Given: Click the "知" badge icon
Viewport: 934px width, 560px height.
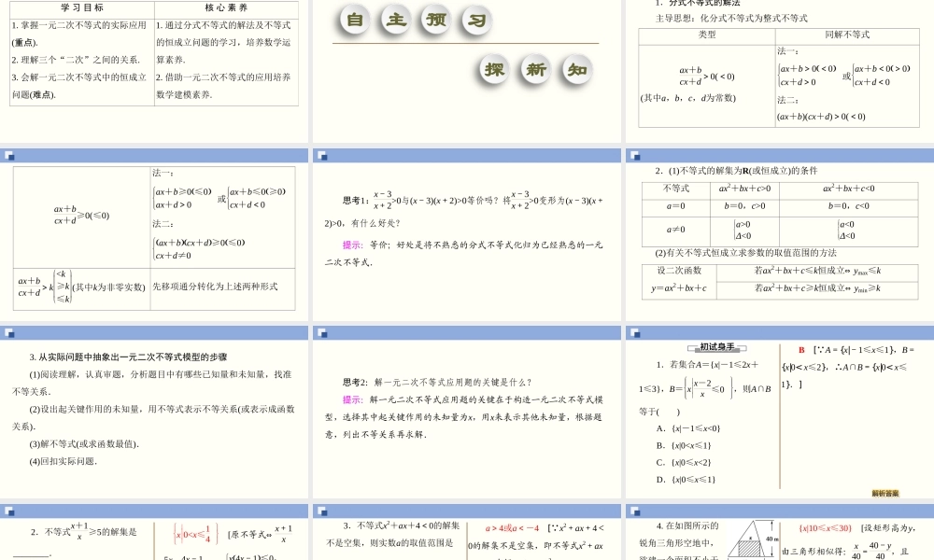Looking at the screenshot, I should pyautogui.click(x=576, y=70).
